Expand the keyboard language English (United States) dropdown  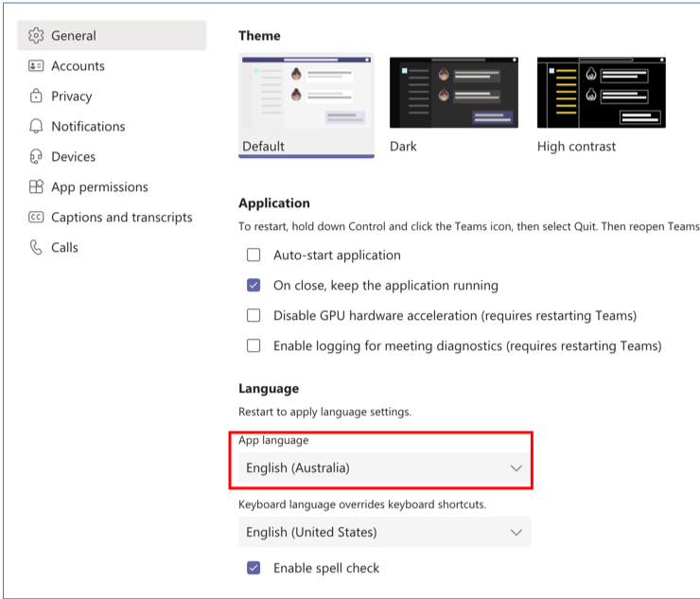tap(384, 533)
